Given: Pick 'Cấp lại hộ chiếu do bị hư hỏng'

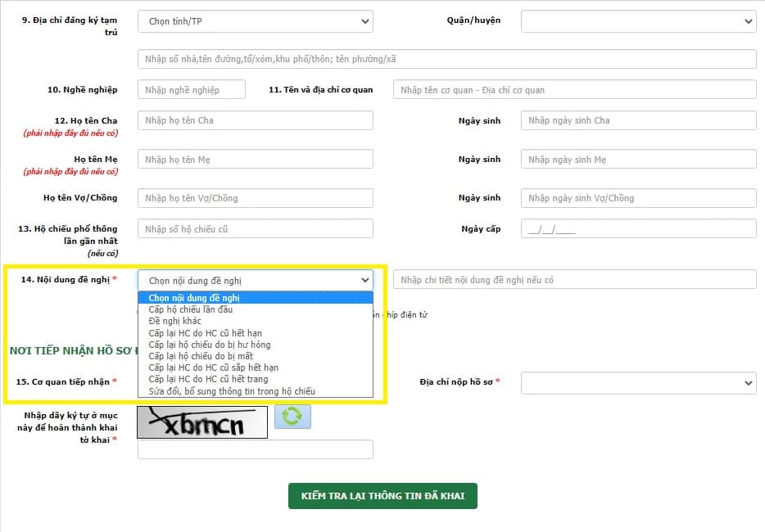Looking at the screenshot, I should pyautogui.click(x=209, y=345).
